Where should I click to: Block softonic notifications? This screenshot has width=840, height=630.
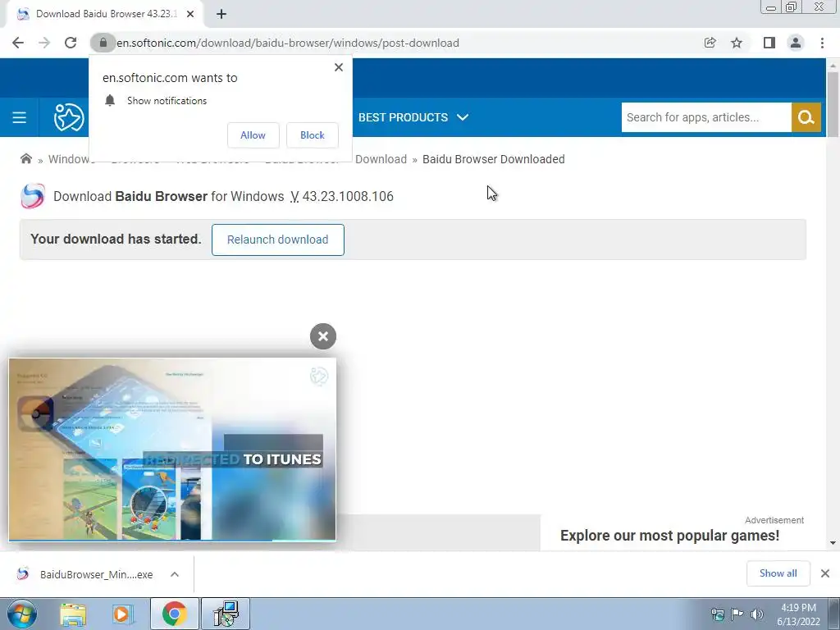tap(313, 135)
